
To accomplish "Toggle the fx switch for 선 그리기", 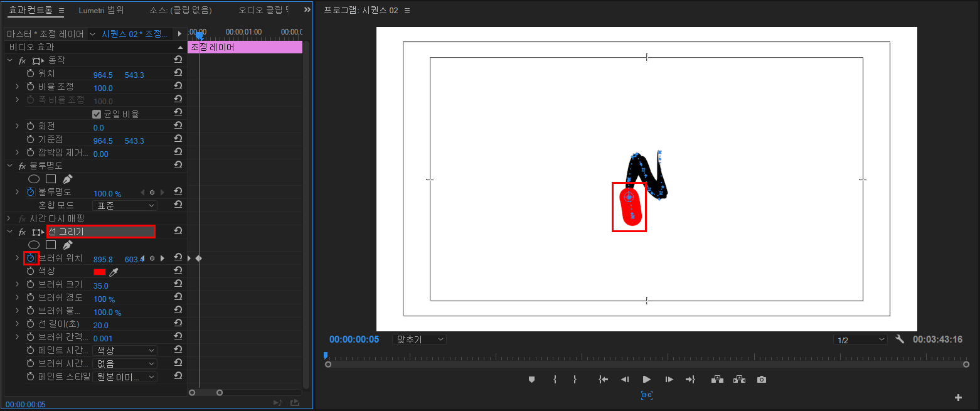I will coord(22,232).
